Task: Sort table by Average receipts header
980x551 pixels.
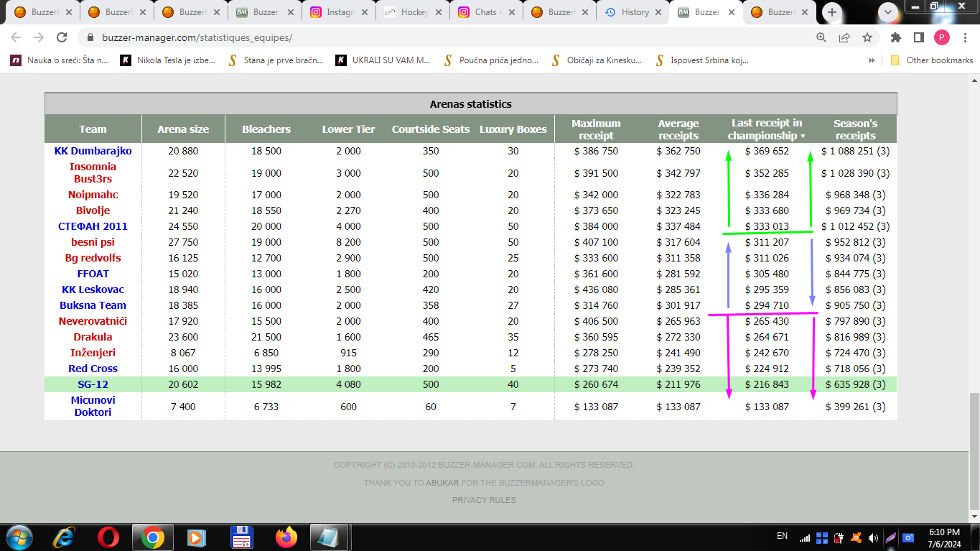Action: click(678, 129)
